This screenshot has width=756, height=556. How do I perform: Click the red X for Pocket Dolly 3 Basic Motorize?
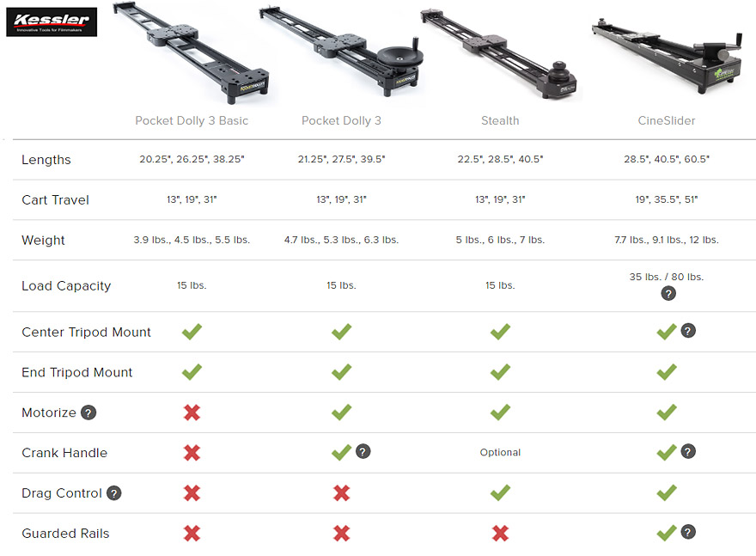(192, 412)
